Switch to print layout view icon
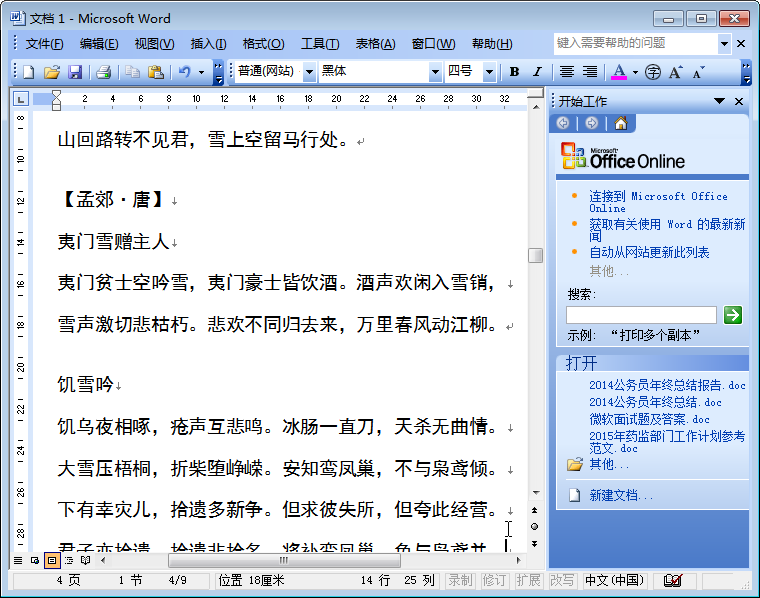Screen dimensions: 760x598 [x=52, y=561]
